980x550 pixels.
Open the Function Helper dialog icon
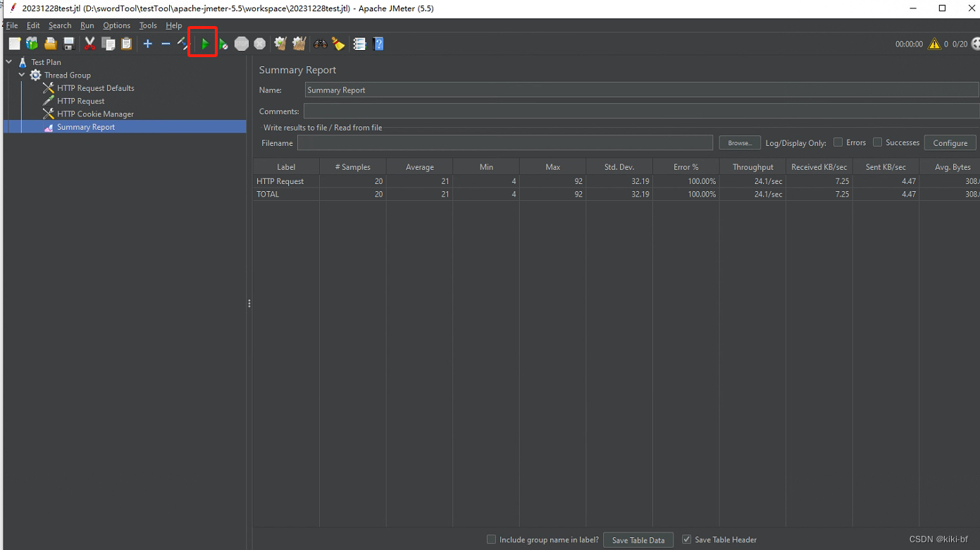coord(359,44)
